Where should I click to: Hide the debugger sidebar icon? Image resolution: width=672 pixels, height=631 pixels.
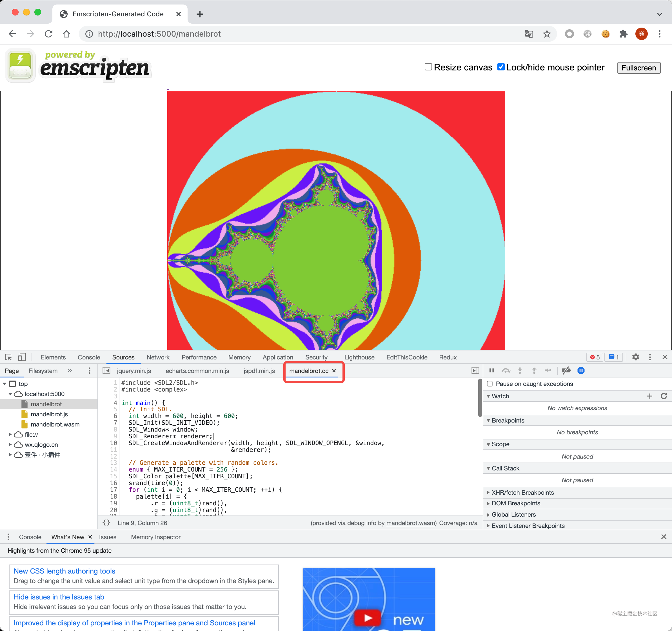click(x=475, y=371)
